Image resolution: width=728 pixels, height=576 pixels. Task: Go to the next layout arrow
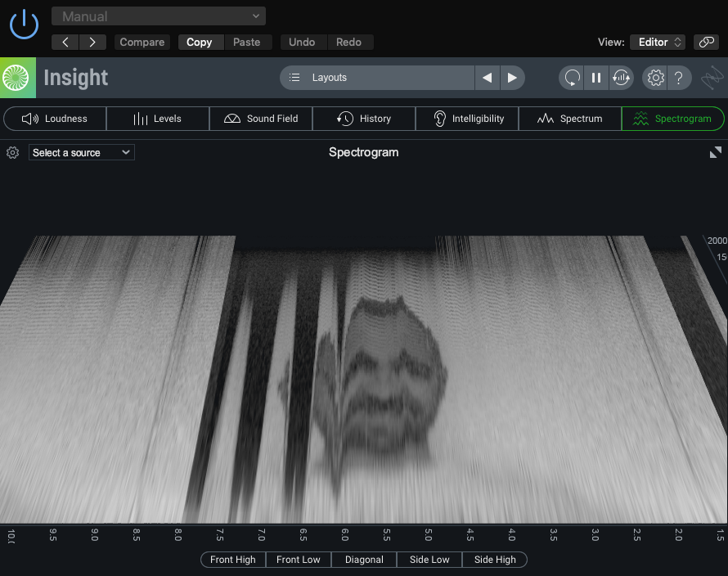(x=512, y=78)
